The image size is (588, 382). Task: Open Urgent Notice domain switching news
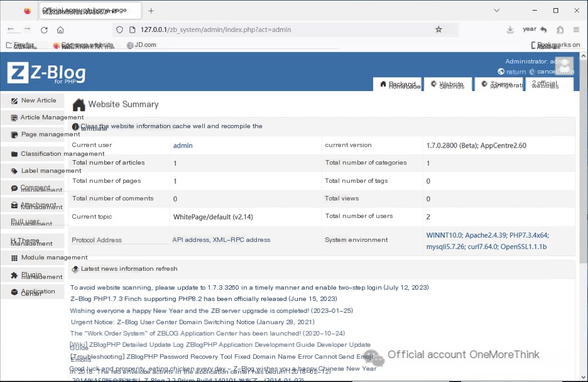point(193,322)
